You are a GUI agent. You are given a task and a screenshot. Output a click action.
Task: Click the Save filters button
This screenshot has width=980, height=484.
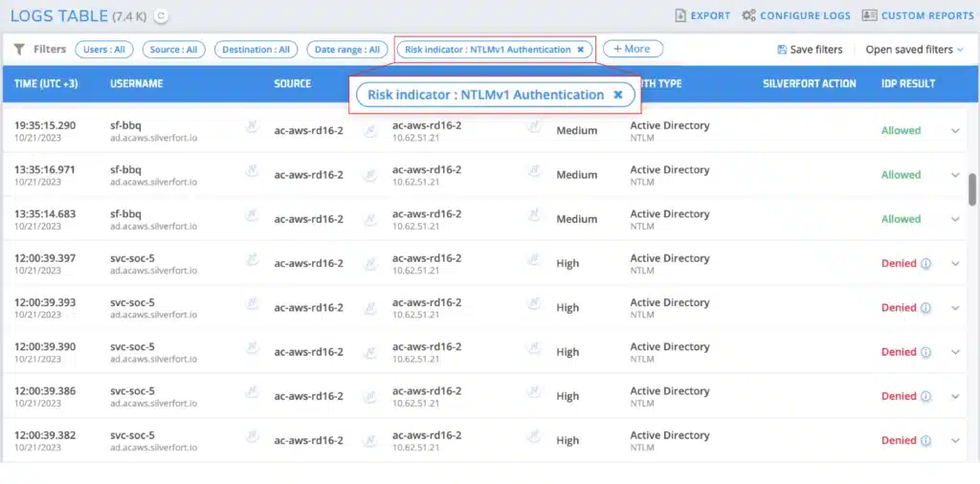pos(810,50)
